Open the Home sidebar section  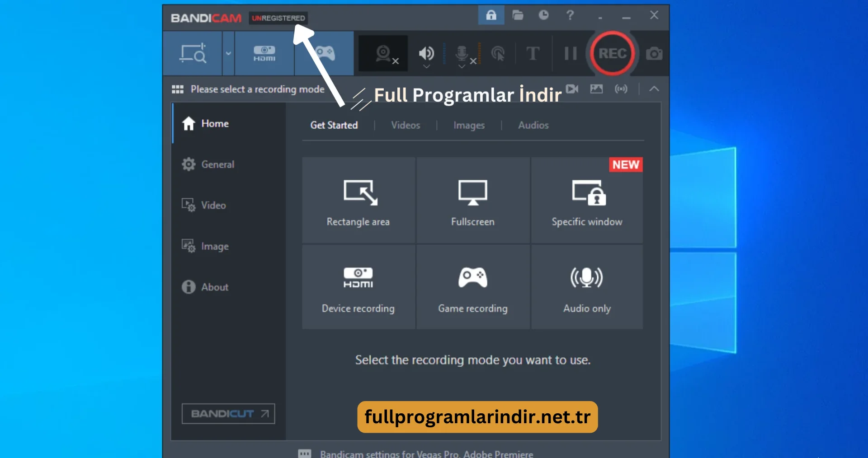click(229, 123)
